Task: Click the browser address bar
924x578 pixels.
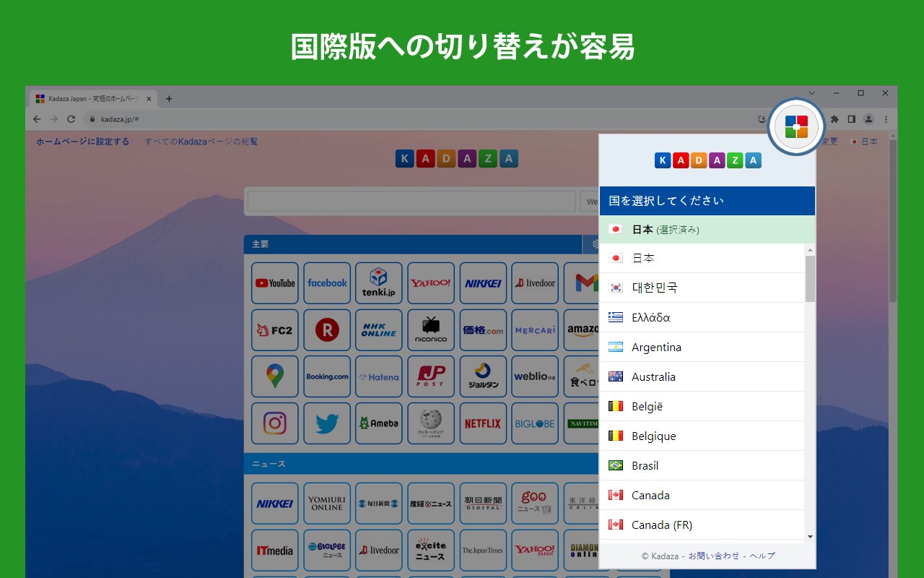Action: pyautogui.click(x=419, y=119)
